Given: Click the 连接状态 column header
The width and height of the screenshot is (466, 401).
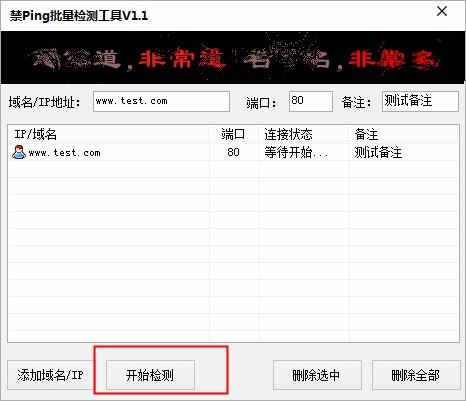Looking at the screenshot, I should pyautogui.click(x=304, y=134).
